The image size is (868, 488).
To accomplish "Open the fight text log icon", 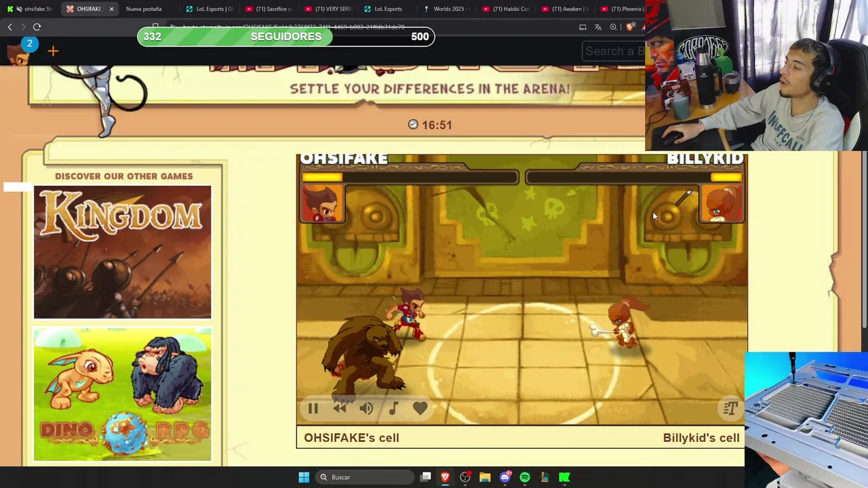I will (730, 408).
